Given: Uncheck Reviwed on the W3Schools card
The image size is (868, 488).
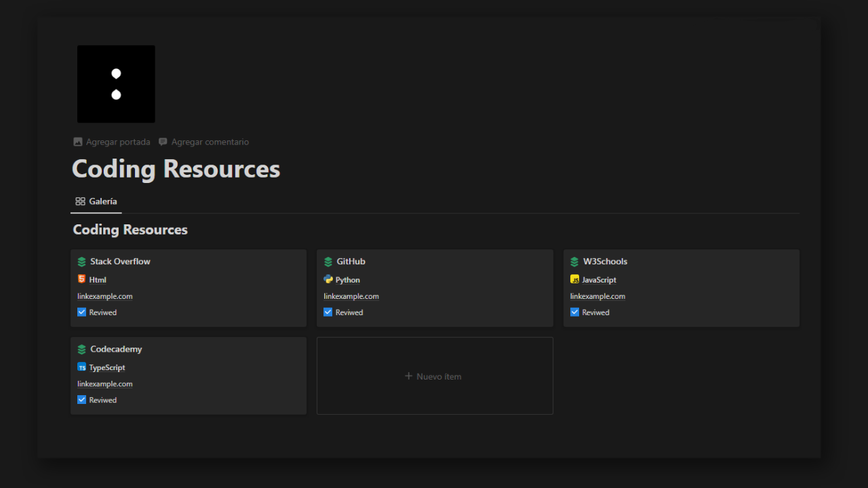Looking at the screenshot, I should 574,312.
